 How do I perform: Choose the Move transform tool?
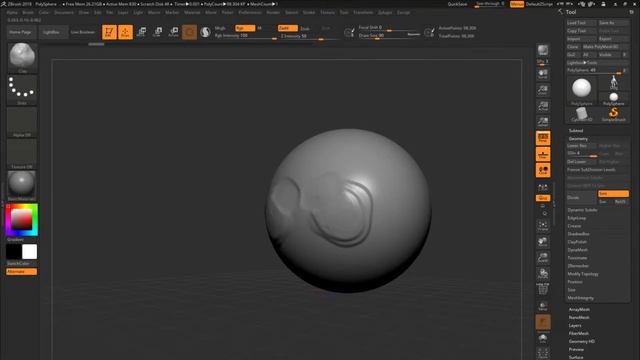pos(142,32)
